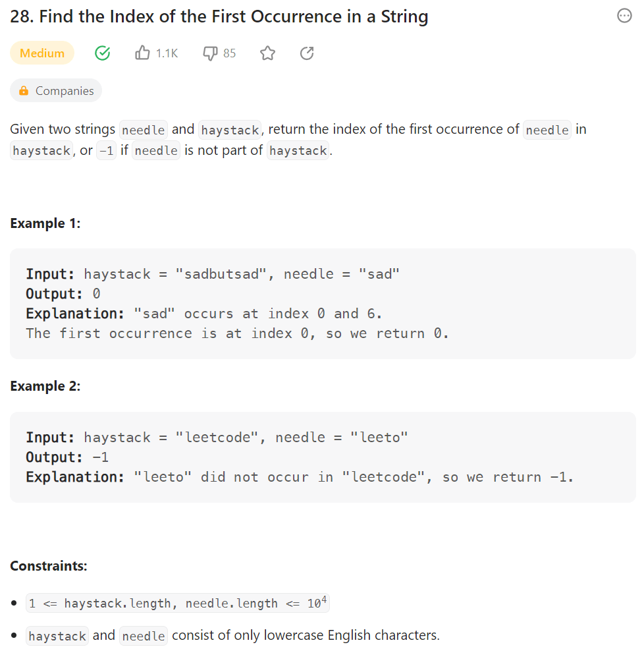This screenshot has width=644, height=653.
Task: Click the orange lock icon on Companies
Action: click(x=23, y=90)
